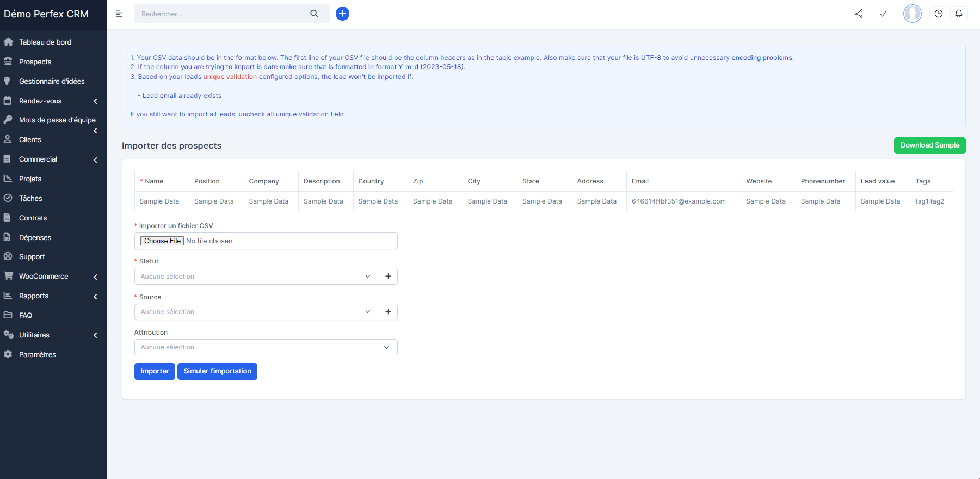The height and width of the screenshot is (479, 980).
Task: Click the FAQ folder icon
Action: [8, 315]
